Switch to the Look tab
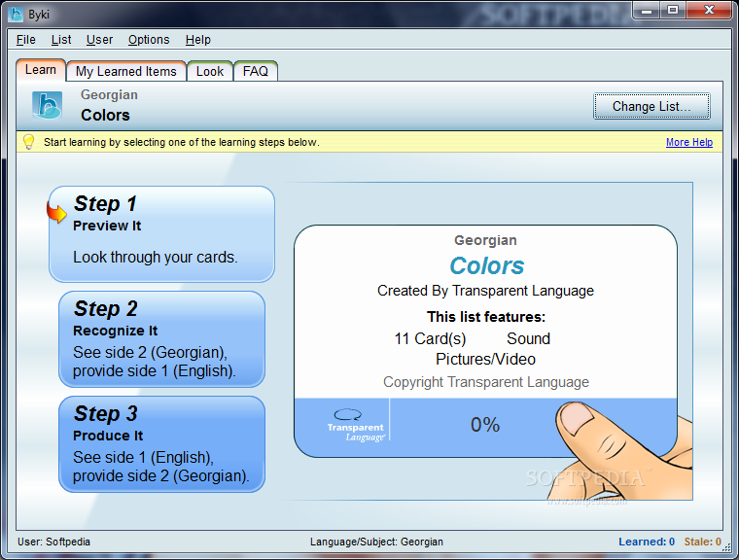 (x=210, y=71)
